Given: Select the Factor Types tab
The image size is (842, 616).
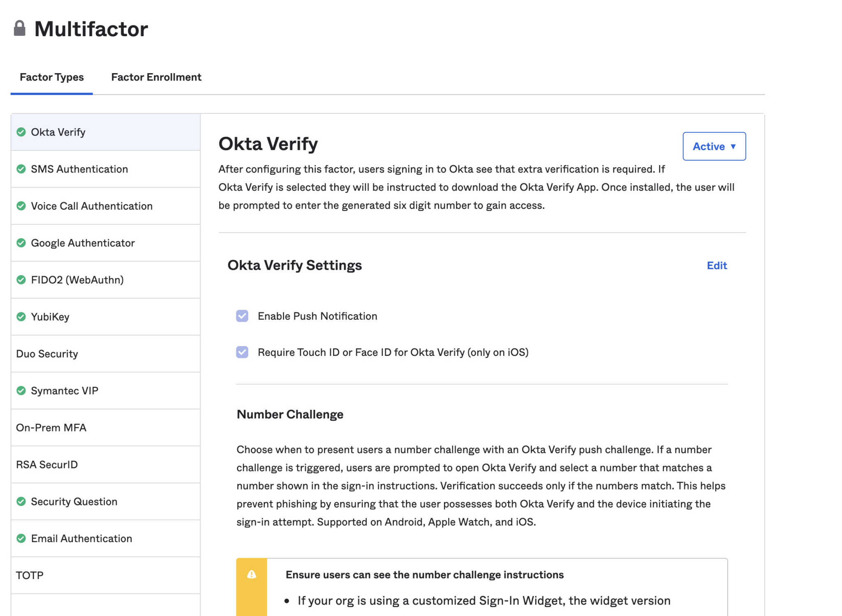Looking at the screenshot, I should [52, 77].
